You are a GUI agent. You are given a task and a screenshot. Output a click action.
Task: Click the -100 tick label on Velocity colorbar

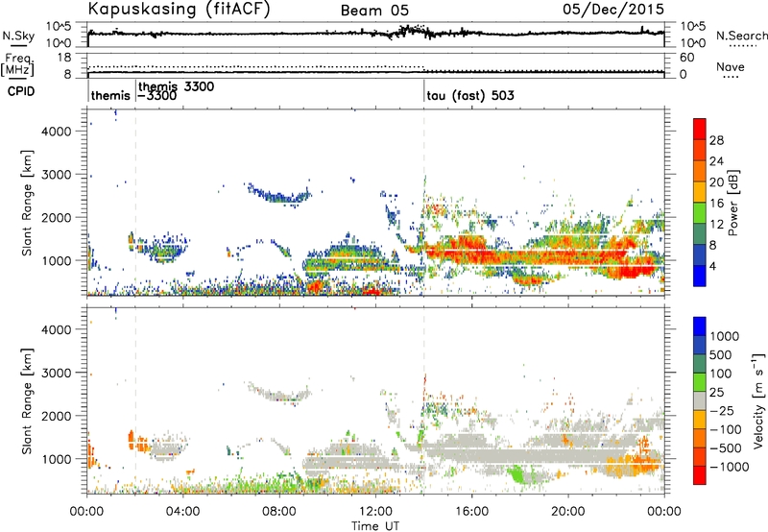[x=726, y=429]
